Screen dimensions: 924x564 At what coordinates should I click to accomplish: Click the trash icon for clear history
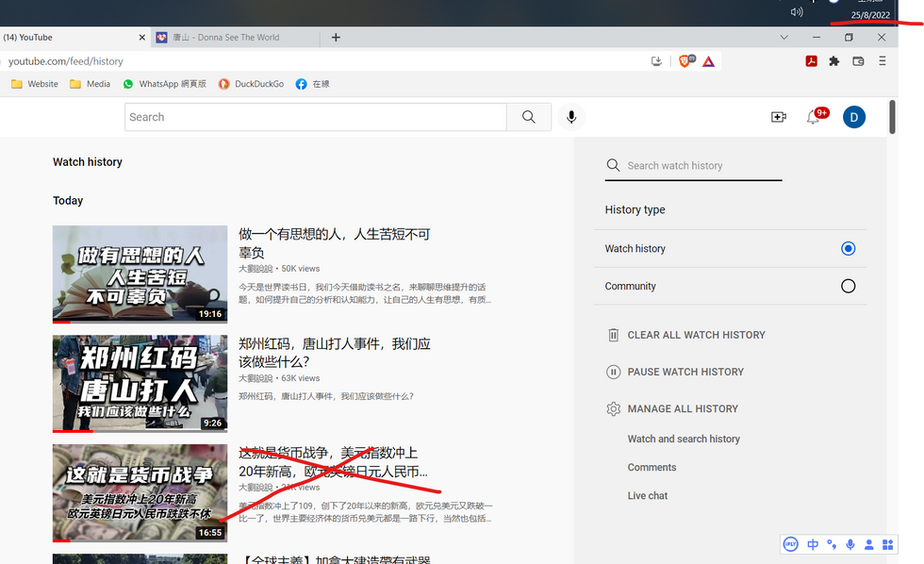tap(614, 335)
